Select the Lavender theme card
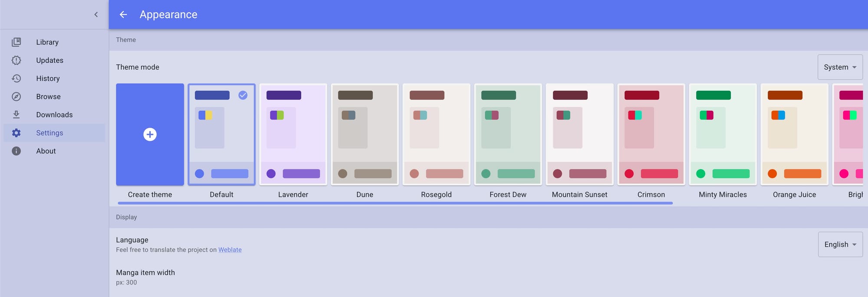868x297 pixels. (x=293, y=135)
